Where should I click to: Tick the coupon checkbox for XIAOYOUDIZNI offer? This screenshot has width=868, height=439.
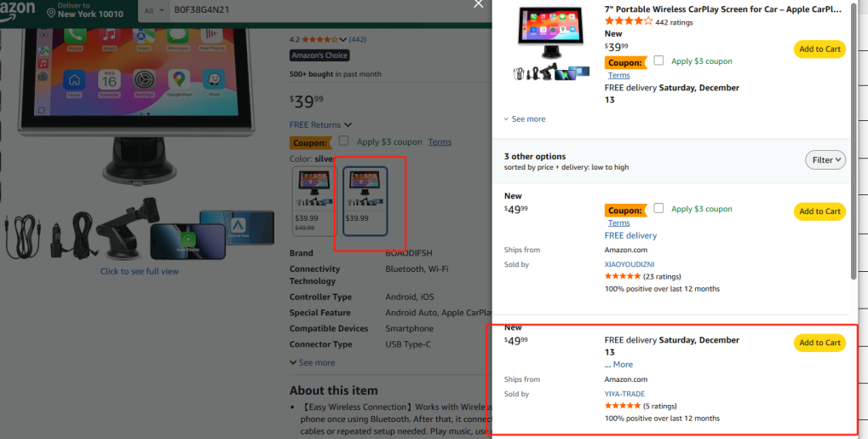point(658,208)
